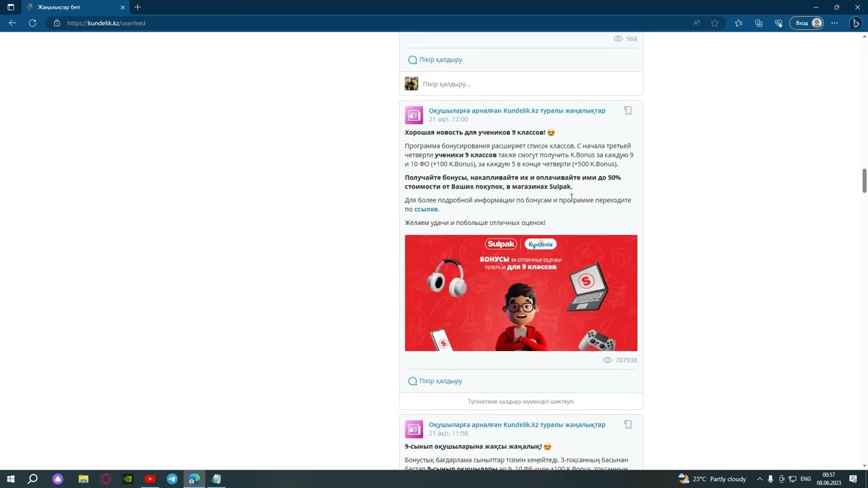The height and width of the screenshot is (488, 868).
Task: Open the purple assistant app in taskbar
Action: coord(58,479)
